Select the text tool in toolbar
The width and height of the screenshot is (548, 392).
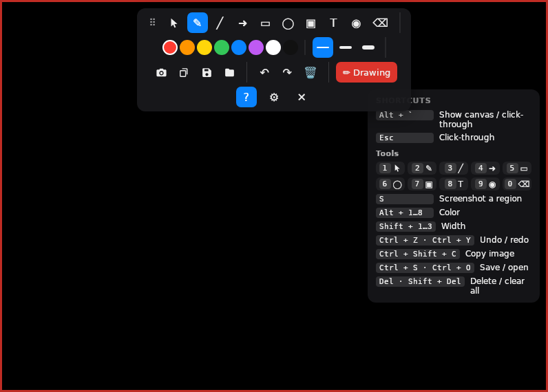333,23
